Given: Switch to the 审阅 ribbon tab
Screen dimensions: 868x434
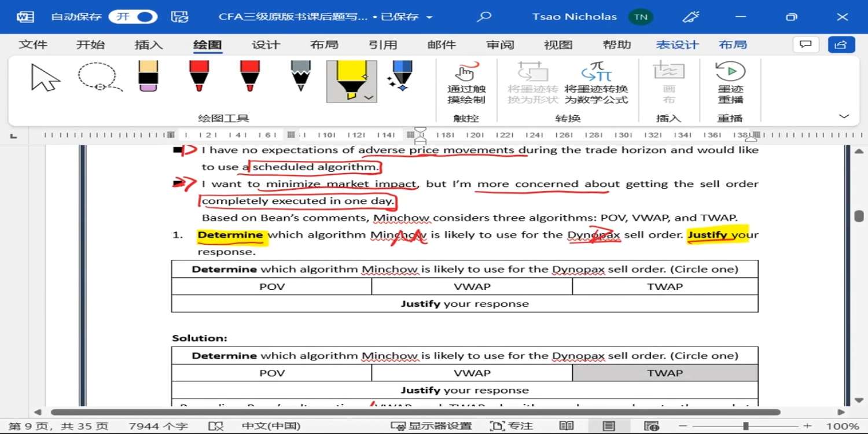Looking at the screenshot, I should (x=499, y=45).
